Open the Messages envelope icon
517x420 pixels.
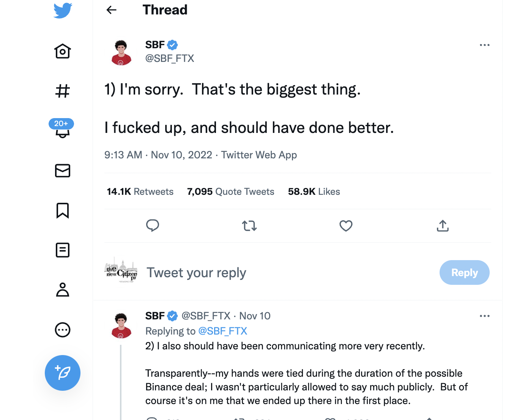click(x=63, y=171)
